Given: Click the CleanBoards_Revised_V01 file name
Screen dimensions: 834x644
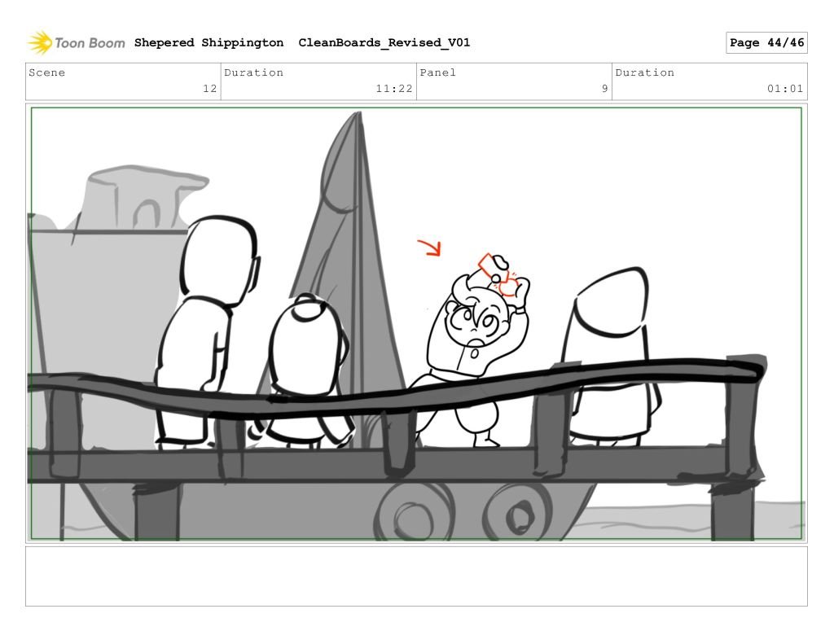Looking at the screenshot, I should point(384,42).
